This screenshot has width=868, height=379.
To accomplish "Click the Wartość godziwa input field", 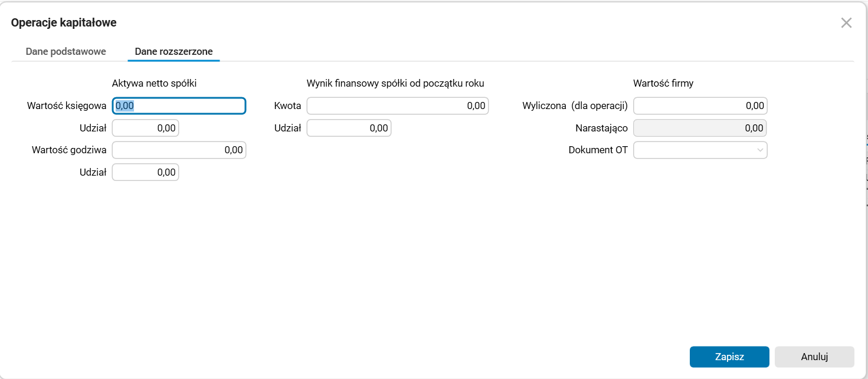I will click(179, 150).
